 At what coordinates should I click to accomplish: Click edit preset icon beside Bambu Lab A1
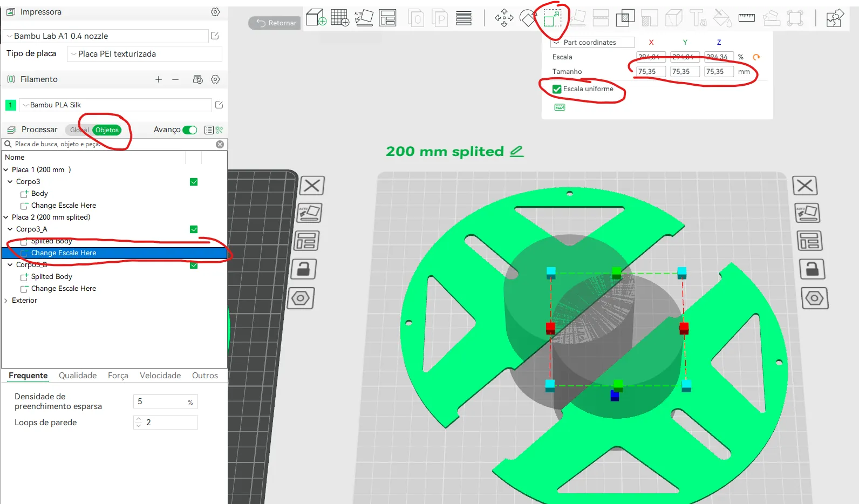click(215, 36)
